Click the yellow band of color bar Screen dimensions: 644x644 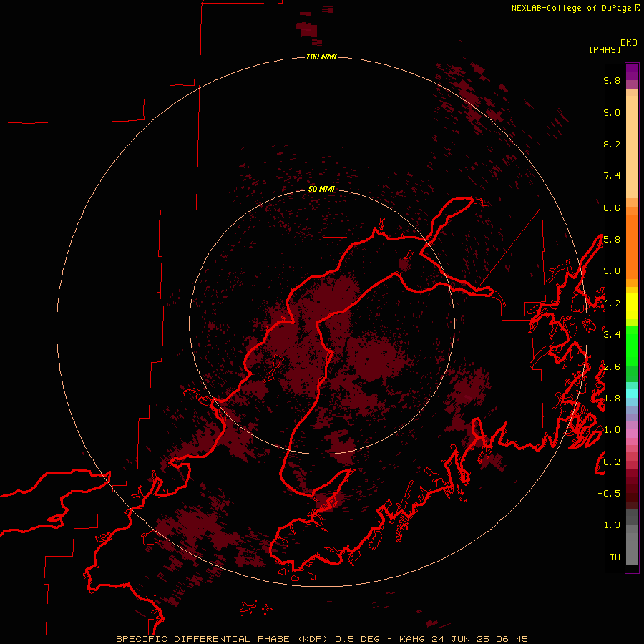tap(632, 306)
